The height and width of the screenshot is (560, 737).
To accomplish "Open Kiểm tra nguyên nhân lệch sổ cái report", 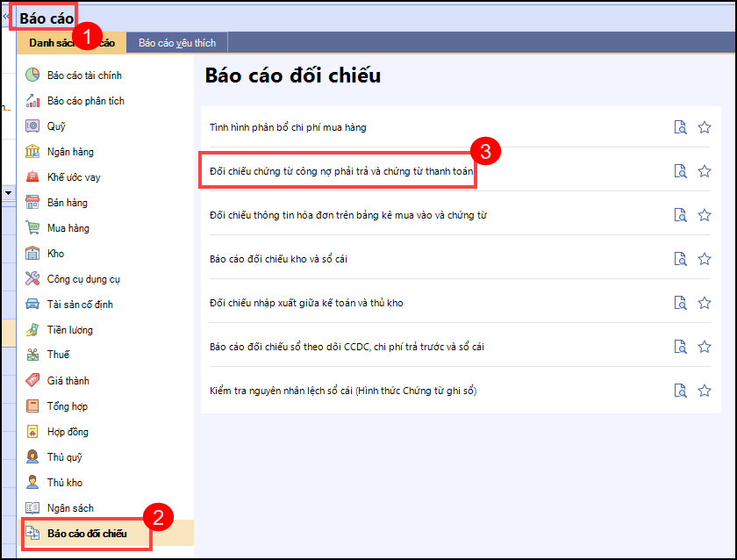I will coord(342,391).
